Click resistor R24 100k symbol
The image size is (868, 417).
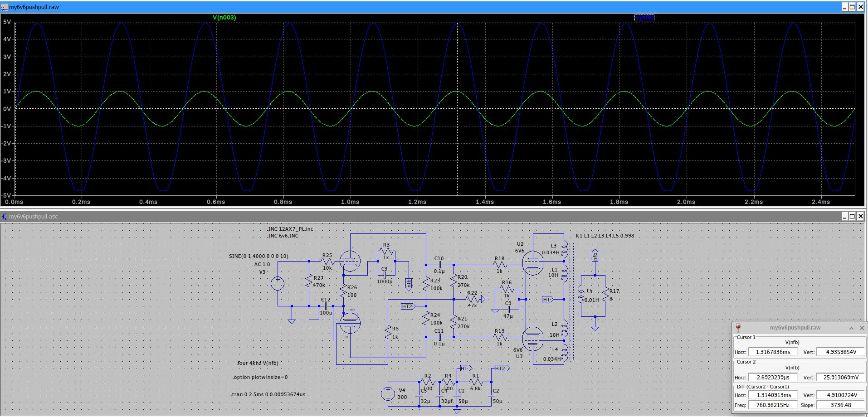426,318
